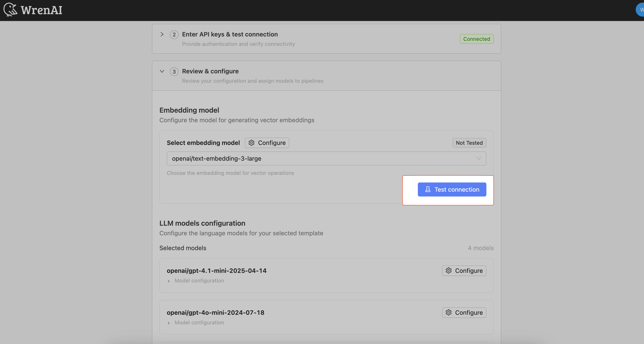Expand the Enter API keys & test connection section
The width and height of the screenshot is (644, 344).
click(x=162, y=34)
